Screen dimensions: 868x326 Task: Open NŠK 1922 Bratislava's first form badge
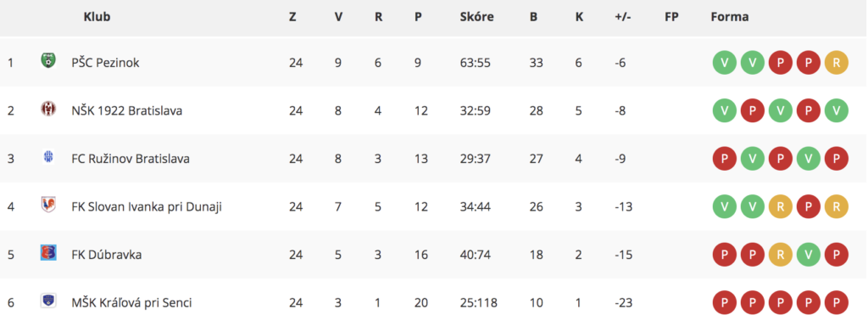pos(725,111)
